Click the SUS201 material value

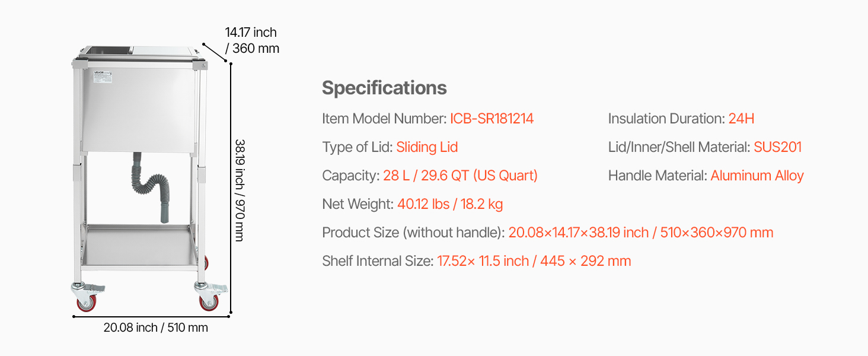(x=777, y=147)
